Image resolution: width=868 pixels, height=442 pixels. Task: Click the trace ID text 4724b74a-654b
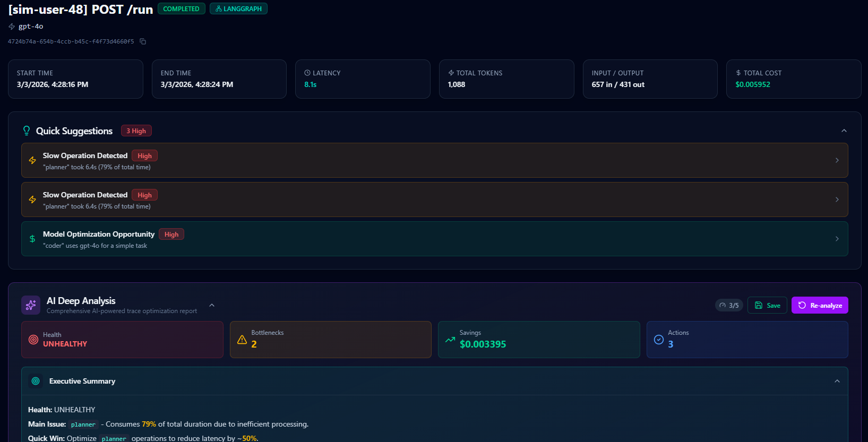(x=71, y=41)
